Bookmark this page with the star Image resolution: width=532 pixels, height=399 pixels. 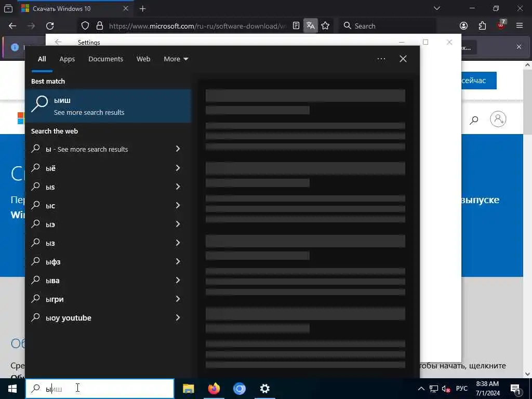coord(325,26)
